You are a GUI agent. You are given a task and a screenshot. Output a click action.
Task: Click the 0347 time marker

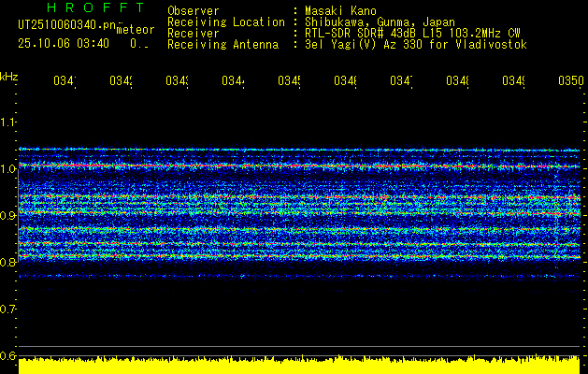[x=401, y=81]
